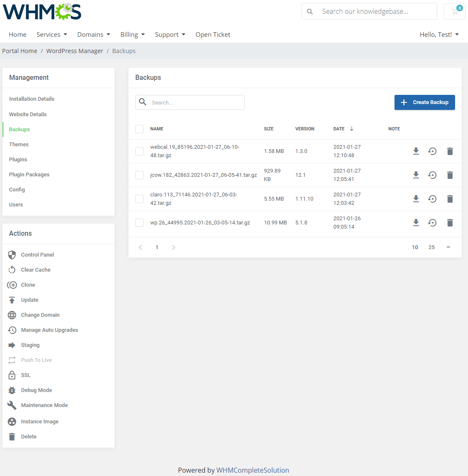Restore the wp.26 backup
This screenshot has width=468, height=476.
pos(432,222)
